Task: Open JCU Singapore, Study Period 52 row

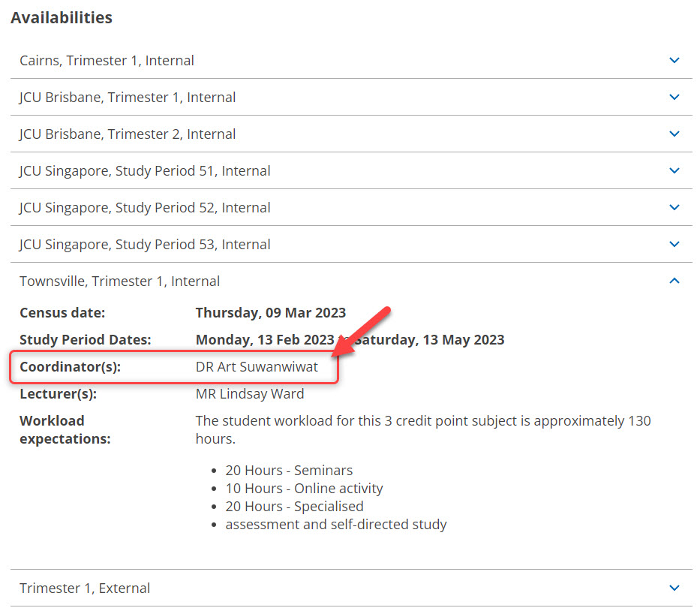Action: 351,208
